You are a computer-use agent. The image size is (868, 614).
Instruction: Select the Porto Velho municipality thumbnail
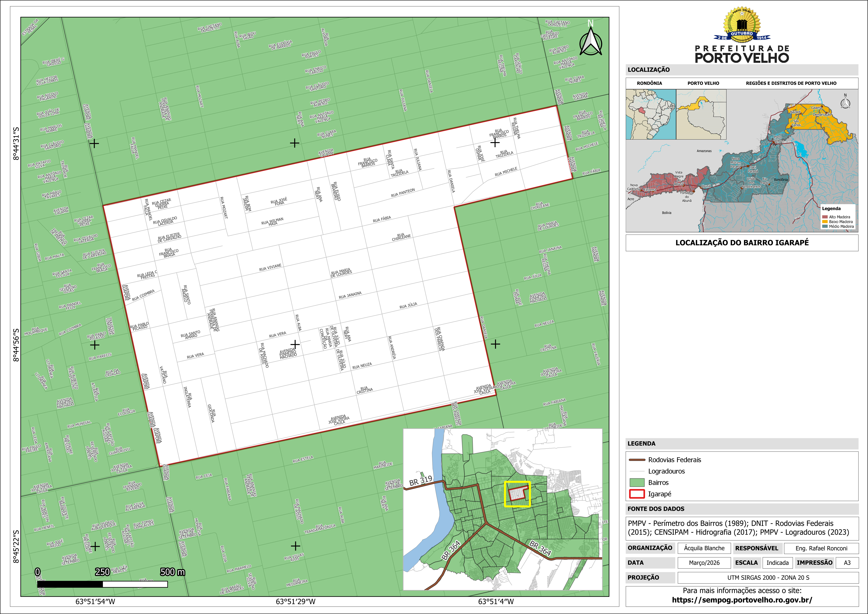point(701,114)
